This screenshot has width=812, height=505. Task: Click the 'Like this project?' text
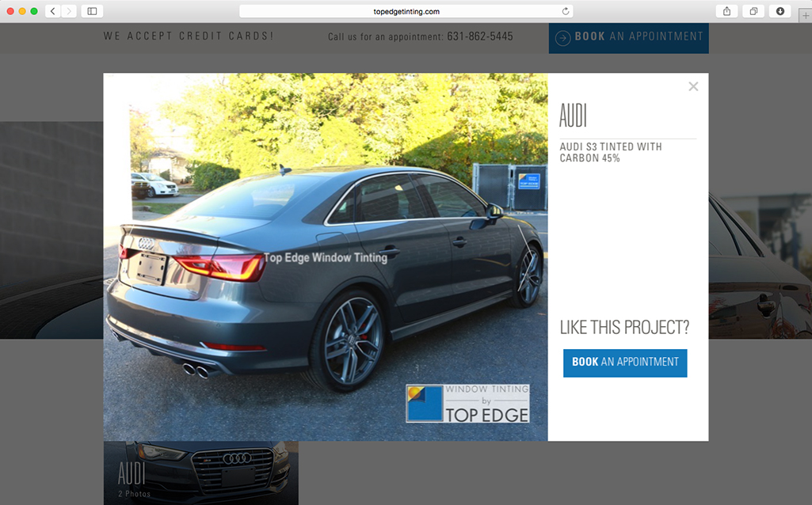(624, 327)
